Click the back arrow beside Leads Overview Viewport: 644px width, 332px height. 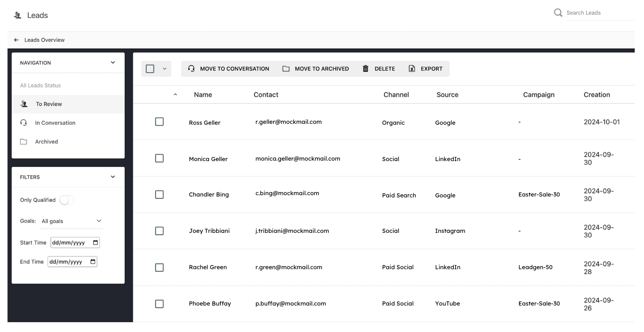[x=17, y=40]
